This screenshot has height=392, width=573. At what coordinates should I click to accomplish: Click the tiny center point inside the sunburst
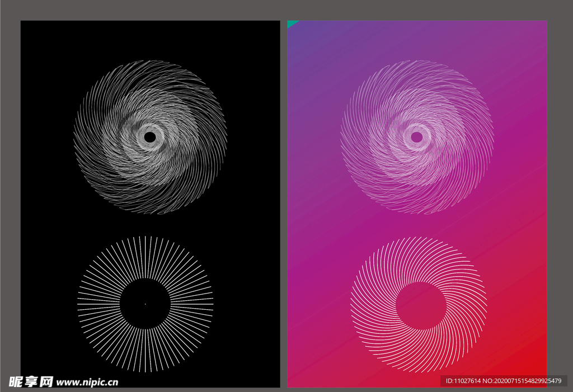tap(145, 304)
